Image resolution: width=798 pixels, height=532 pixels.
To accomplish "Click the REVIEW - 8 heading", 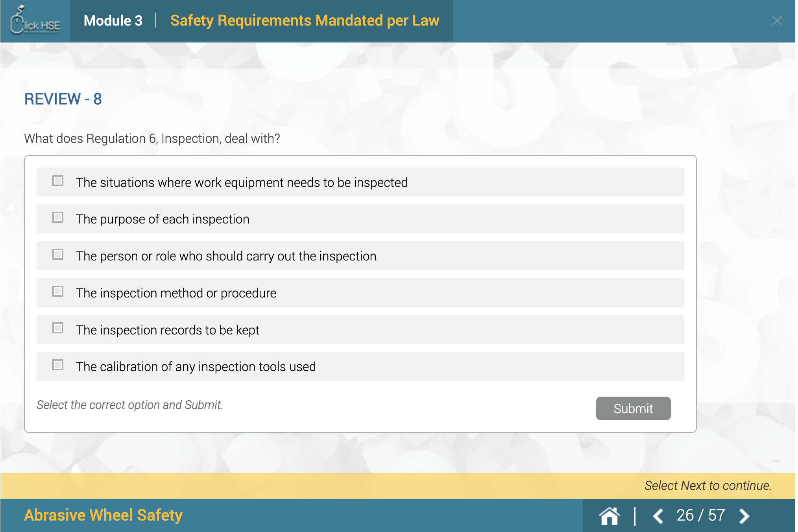I will pos(63,99).
